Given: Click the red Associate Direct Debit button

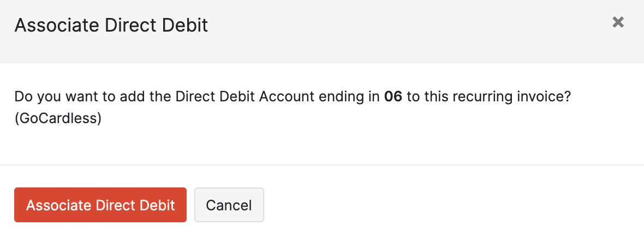Looking at the screenshot, I should pos(100,205).
